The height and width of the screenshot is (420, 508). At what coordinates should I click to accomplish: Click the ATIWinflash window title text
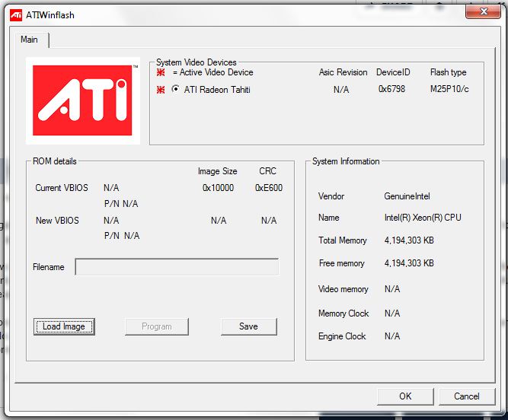click(x=50, y=15)
